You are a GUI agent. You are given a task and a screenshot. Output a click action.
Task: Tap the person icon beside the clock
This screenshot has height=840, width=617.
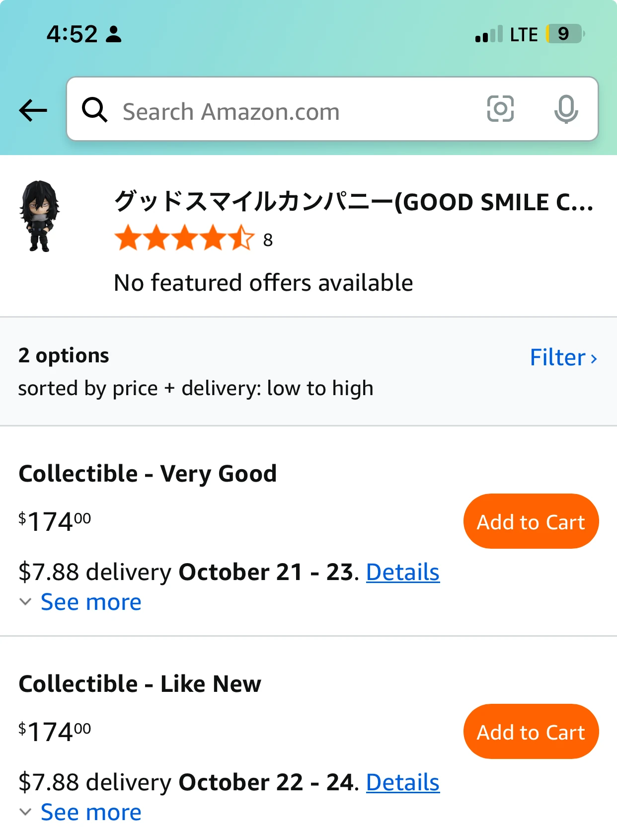click(114, 34)
